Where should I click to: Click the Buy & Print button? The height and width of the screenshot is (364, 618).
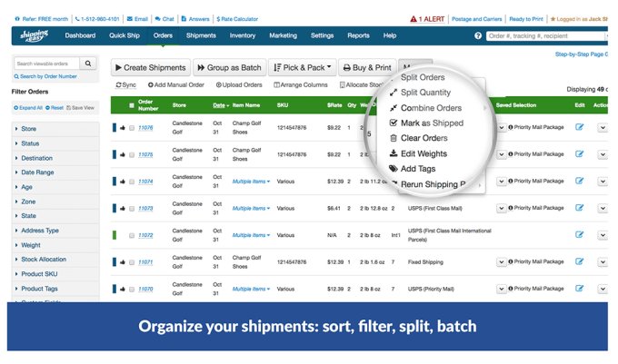[x=367, y=68]
